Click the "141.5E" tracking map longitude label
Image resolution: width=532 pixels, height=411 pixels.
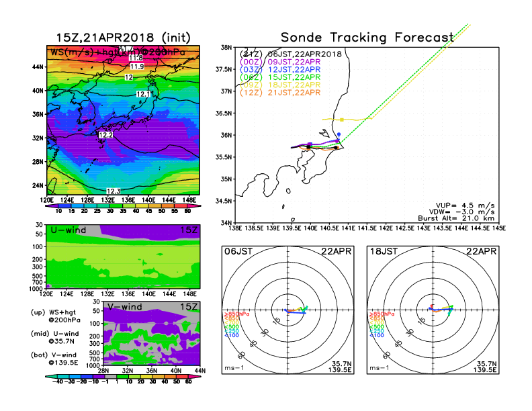click(367, 228)
